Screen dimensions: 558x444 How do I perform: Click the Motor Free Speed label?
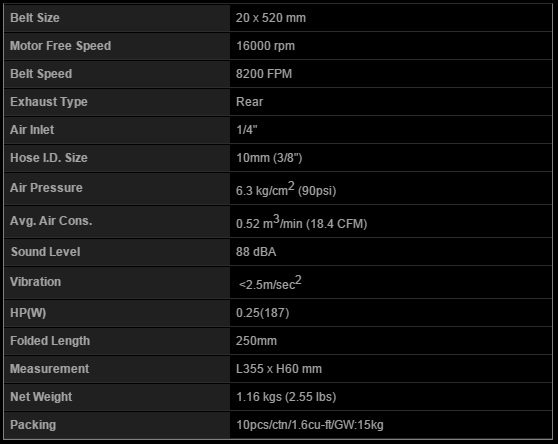(60, 46)
